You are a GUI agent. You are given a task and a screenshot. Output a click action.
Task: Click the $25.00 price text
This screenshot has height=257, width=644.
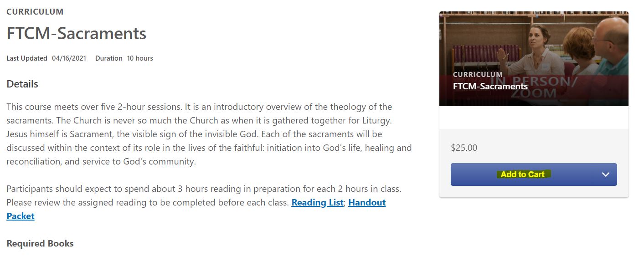tap(464, 148)
